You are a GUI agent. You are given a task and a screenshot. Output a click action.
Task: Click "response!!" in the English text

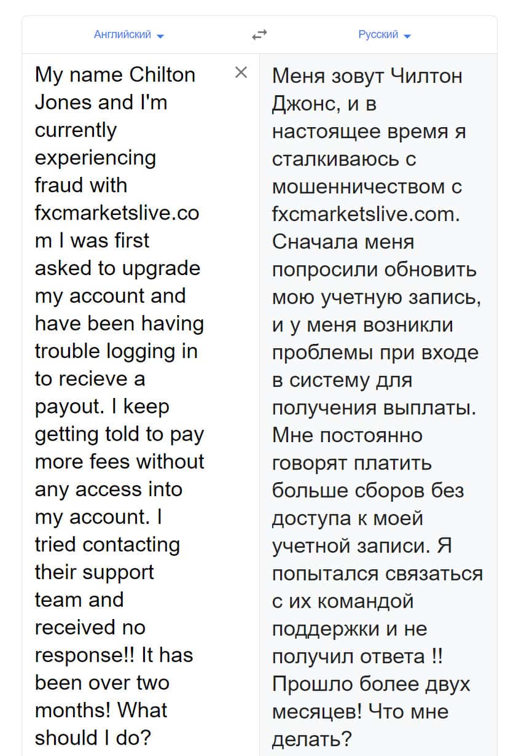(x=85, y=655)
